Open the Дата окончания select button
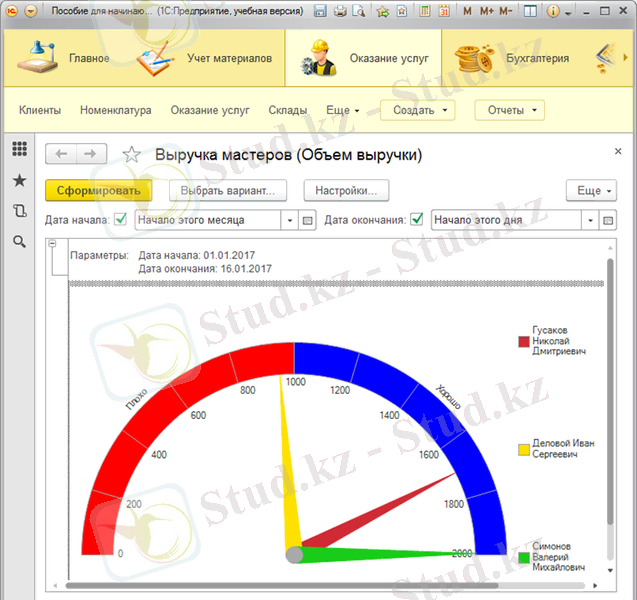The image size is (637, 600). (x=608, y=220)
